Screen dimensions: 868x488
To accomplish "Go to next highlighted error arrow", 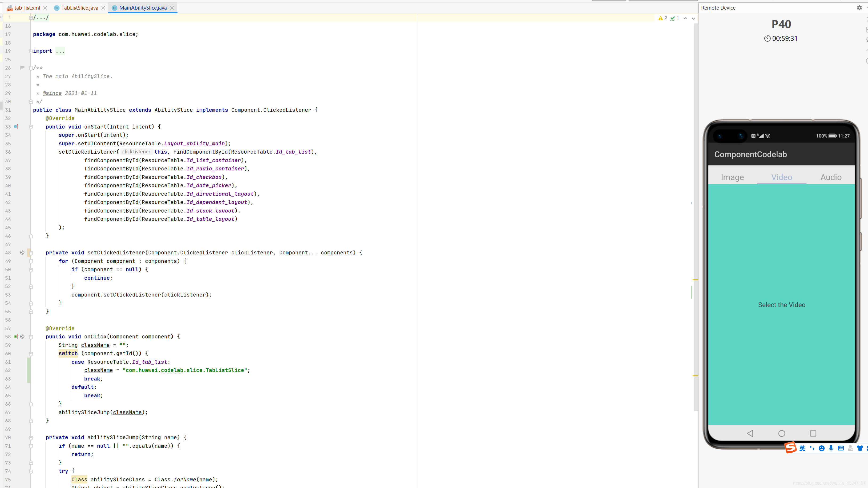I will [x=693, y=18].
